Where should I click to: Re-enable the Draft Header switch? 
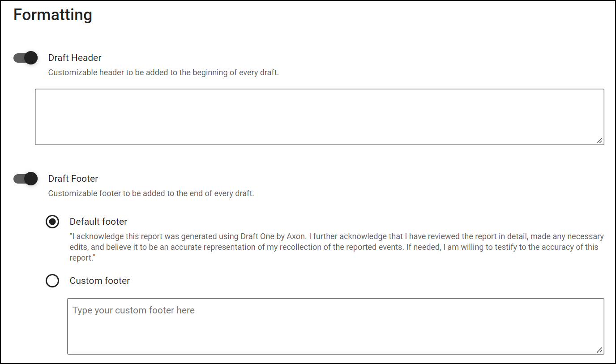[x=26, y=57]
